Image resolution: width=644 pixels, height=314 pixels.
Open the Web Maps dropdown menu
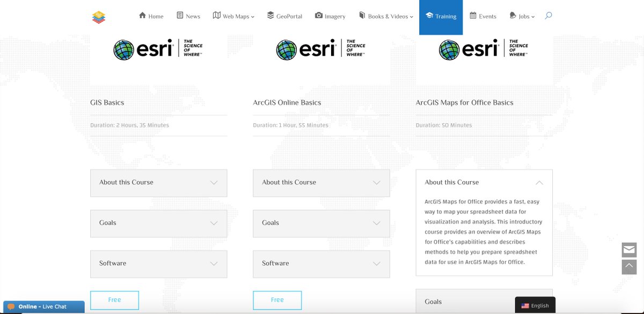pos(233,16)
